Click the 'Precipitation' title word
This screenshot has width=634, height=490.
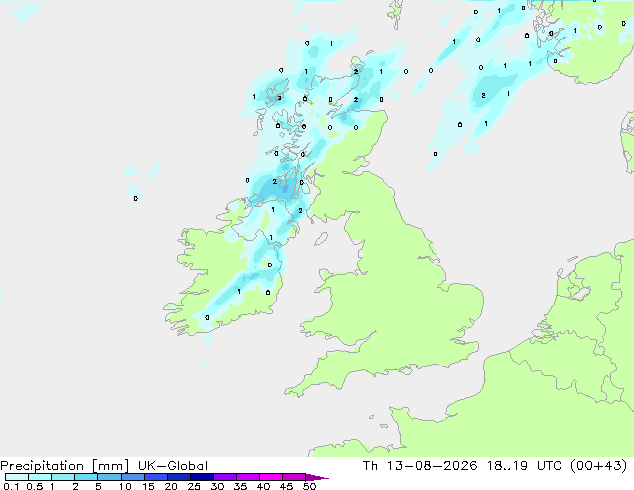tap(42, 466)
